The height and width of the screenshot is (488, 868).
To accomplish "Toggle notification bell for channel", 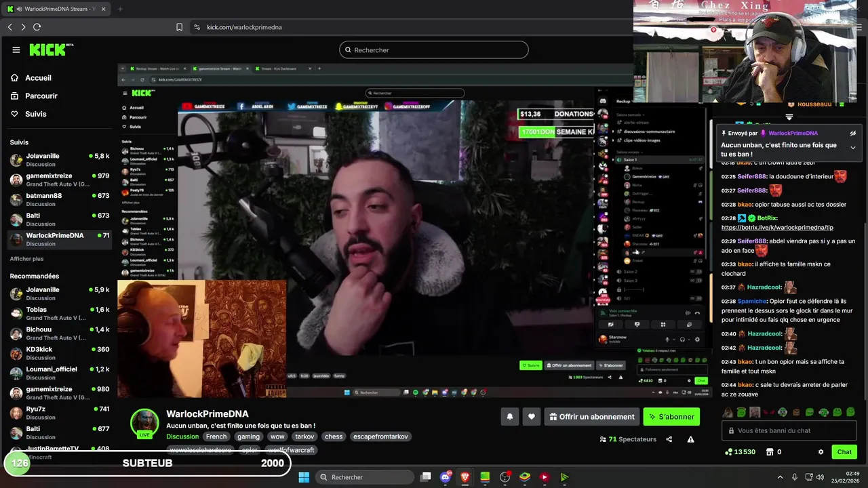I will tap(510, 417).
